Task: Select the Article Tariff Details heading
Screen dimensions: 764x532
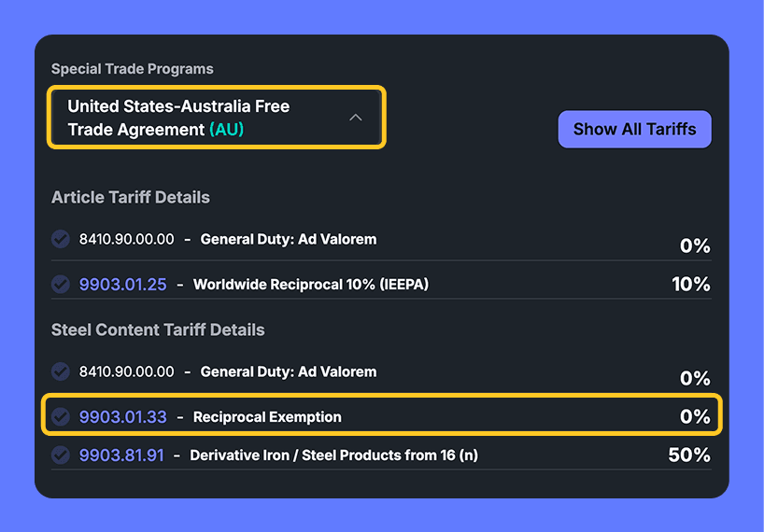Action: pos(131,197)
